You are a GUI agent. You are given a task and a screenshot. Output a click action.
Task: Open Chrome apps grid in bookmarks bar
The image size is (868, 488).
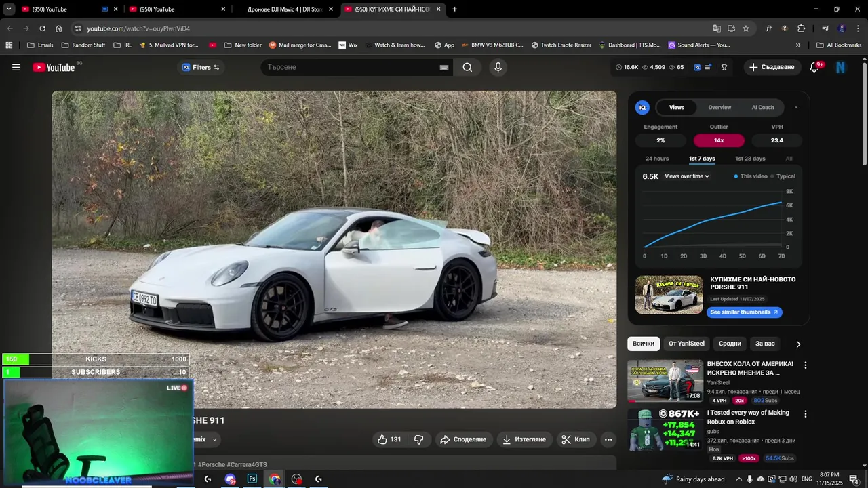(9, 45)
